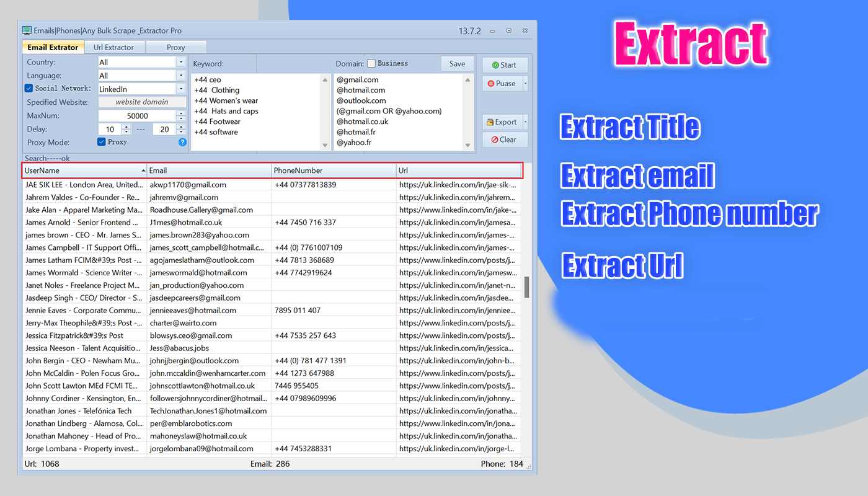Viewport: 868px width, 496px height.
Task: Expand the Language dropdown
Action: point(180,76)
